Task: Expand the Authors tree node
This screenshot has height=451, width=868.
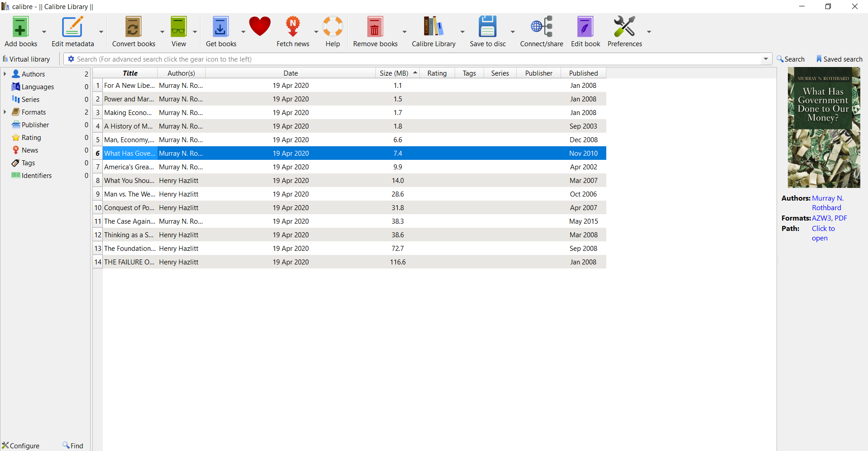Action: tap(5, 74)
